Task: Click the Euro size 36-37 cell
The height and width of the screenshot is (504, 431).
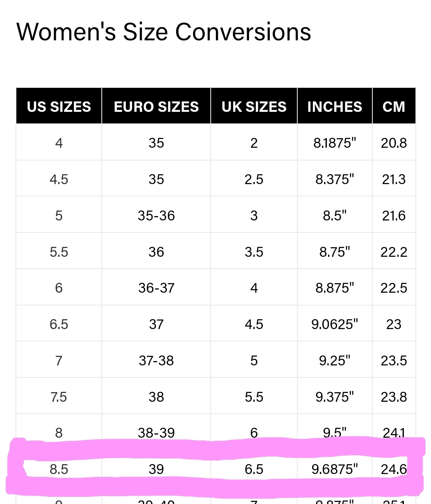Action: coord(156,288)
